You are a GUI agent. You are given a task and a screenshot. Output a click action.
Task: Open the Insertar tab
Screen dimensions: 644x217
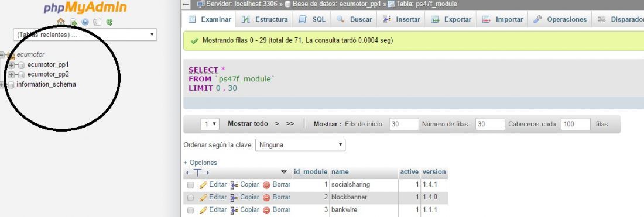click(x=401, y=19)
